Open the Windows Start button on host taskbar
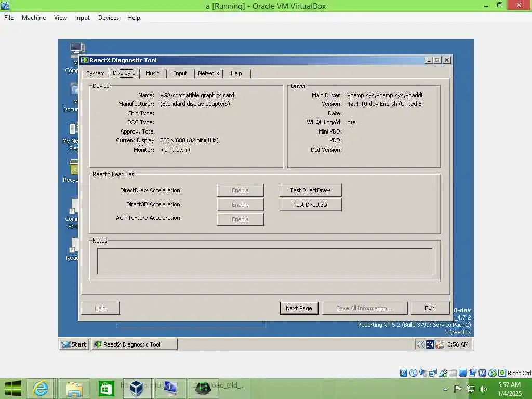The height and width of the screenshot is (399, 532). pos(12,389)
